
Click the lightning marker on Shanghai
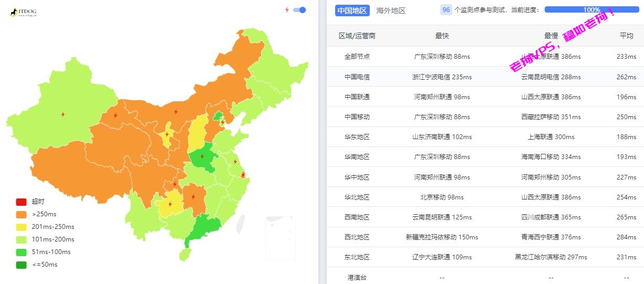click(x=243, y=174)
